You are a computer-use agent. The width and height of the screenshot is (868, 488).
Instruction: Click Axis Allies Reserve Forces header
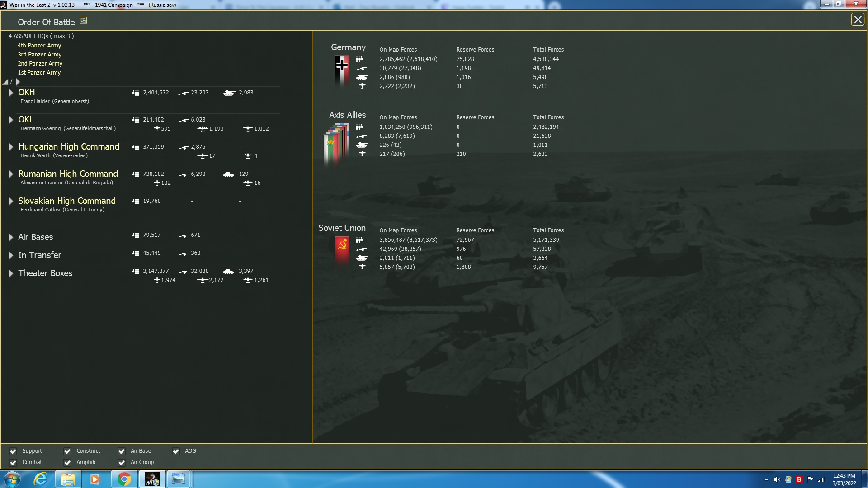tap(475, 117)
